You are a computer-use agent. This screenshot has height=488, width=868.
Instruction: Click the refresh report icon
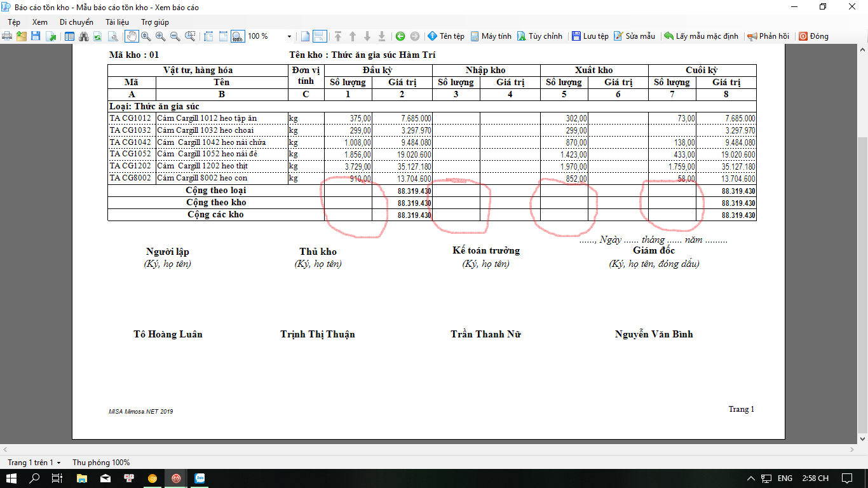pos(98,36)
